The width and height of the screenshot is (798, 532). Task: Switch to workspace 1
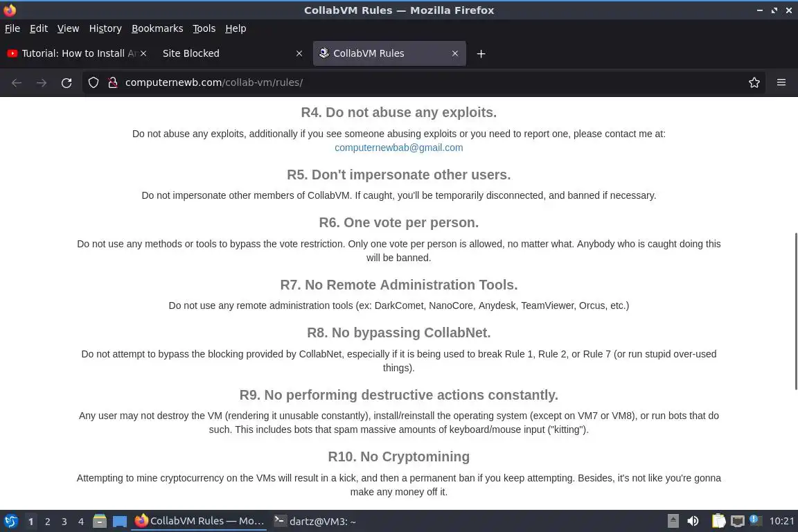[30, 522]
